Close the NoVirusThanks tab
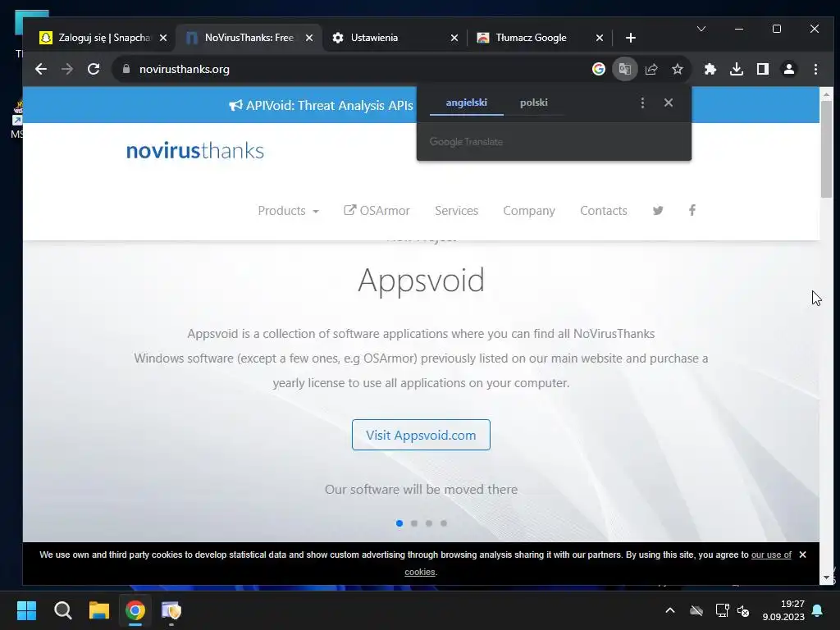840x630 pixels. 309,38
